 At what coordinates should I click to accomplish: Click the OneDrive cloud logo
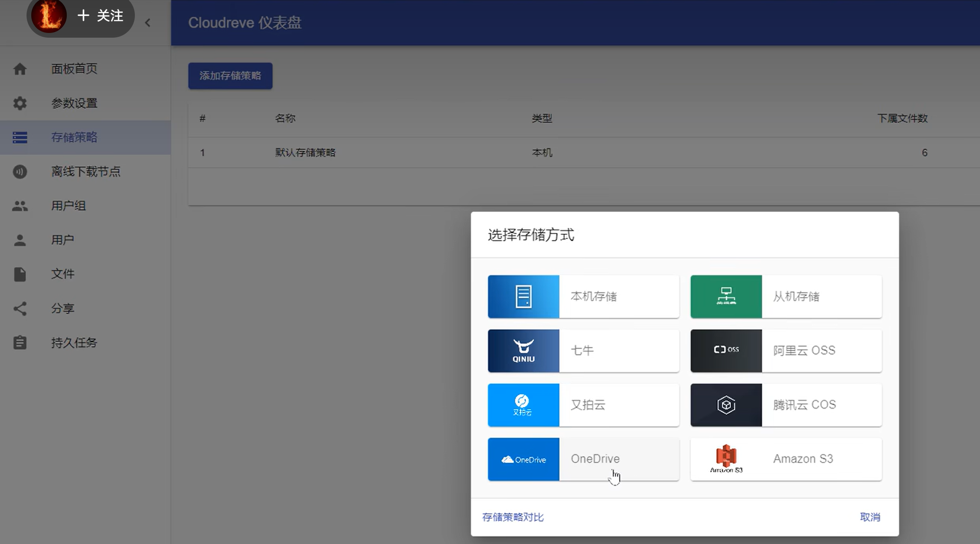tap(523, 459)
